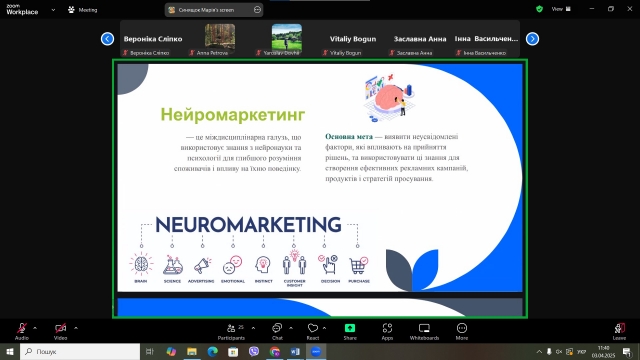
Task: Open Microsoft Store from the taskbar
Action: click(x=233, y=351)
